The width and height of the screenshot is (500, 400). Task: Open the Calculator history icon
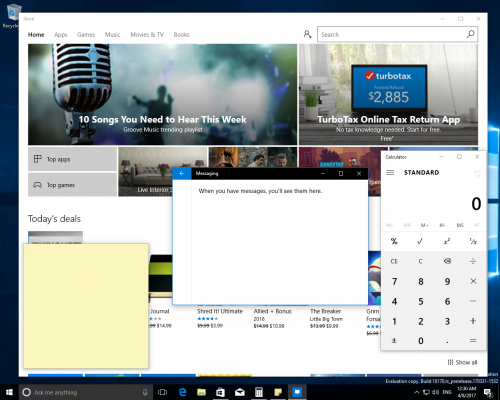(x=477, y=173)
